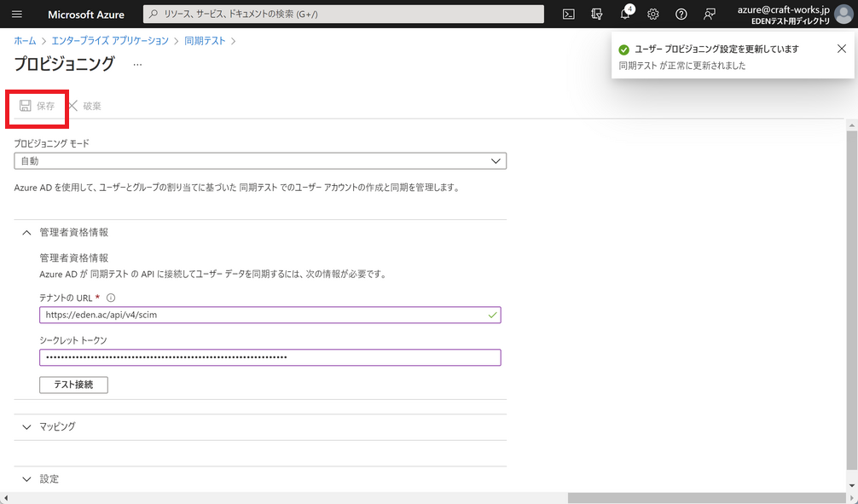Open the directories and subscriptions filter
Image resolution: width=858 pixels, height=504 pixels.
coord(597,14)
